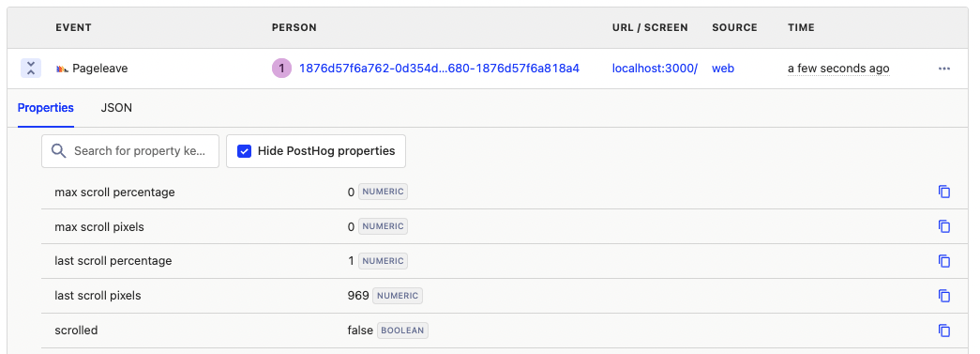The width and height of the screenshot is (980, 354).
Task: Click the BOOLEAN type tag on scrolled
Action: (x=402, y=331)
